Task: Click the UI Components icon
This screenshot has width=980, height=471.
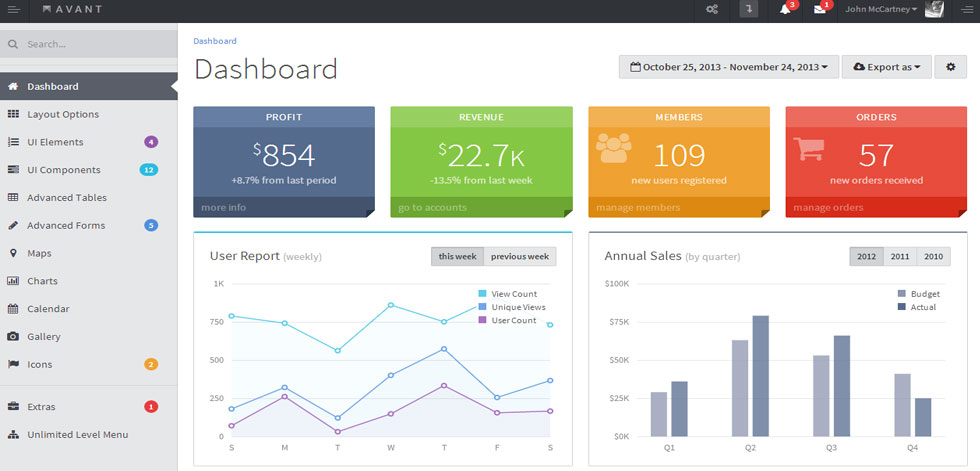Action: [13, 170]
